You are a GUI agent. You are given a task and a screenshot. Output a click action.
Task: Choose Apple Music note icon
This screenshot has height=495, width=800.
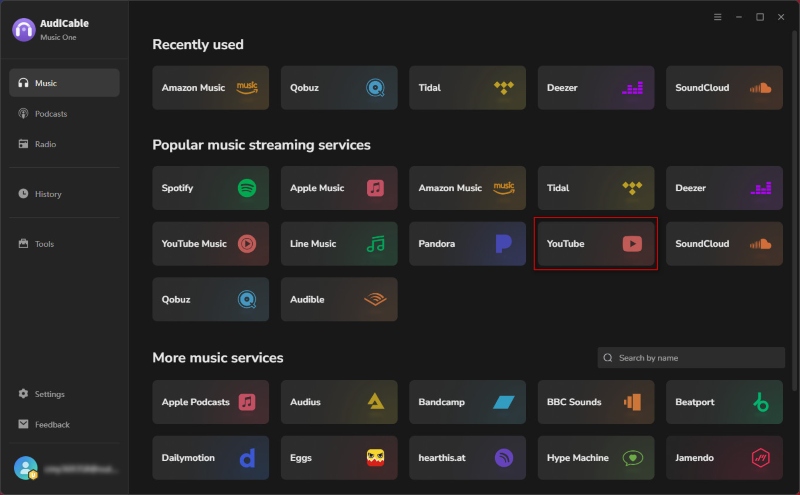point(376,188)
